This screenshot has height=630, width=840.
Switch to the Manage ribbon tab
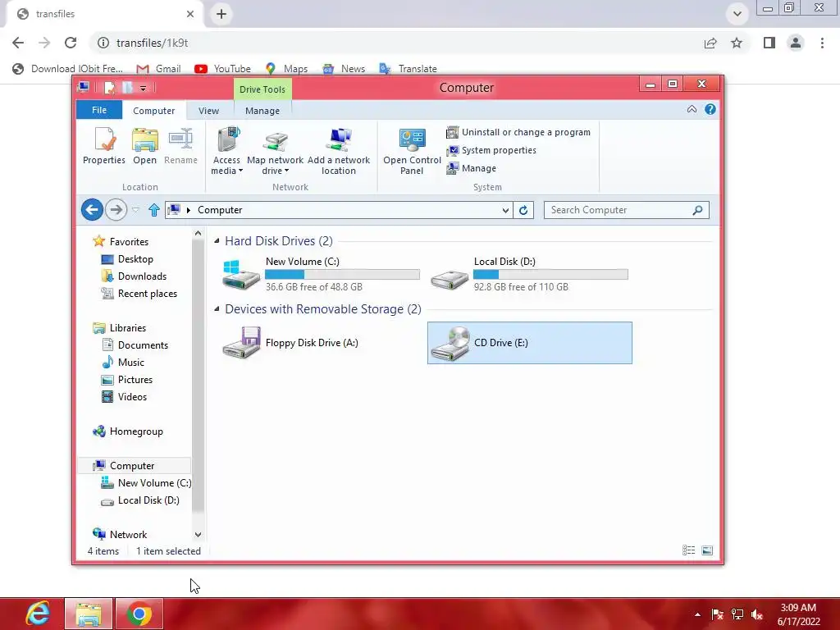tap(262, 111)
